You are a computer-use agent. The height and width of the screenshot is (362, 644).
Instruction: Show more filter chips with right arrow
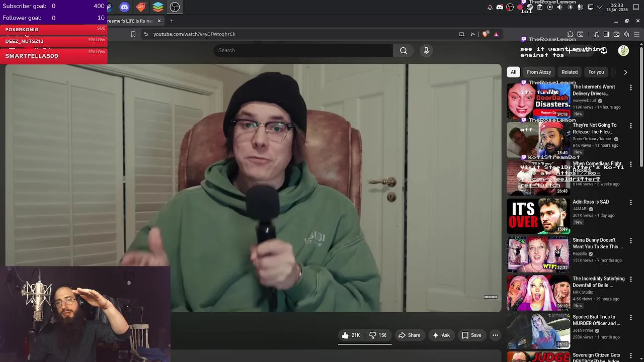coord(625,72)
